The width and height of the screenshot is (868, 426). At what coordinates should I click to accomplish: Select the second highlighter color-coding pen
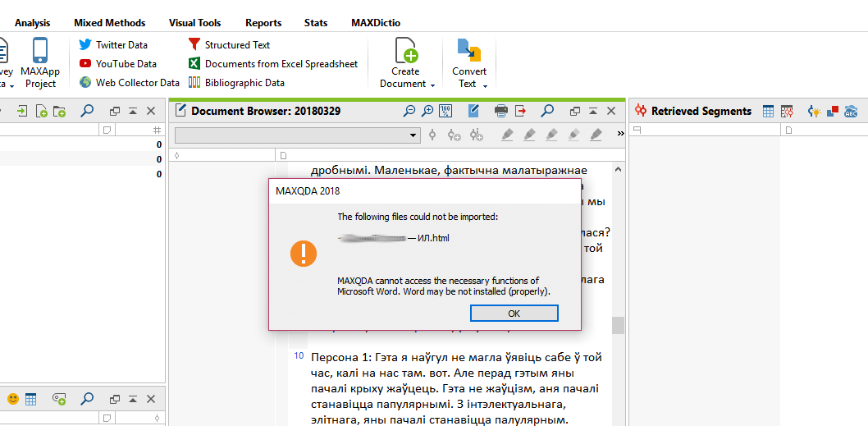530,135
